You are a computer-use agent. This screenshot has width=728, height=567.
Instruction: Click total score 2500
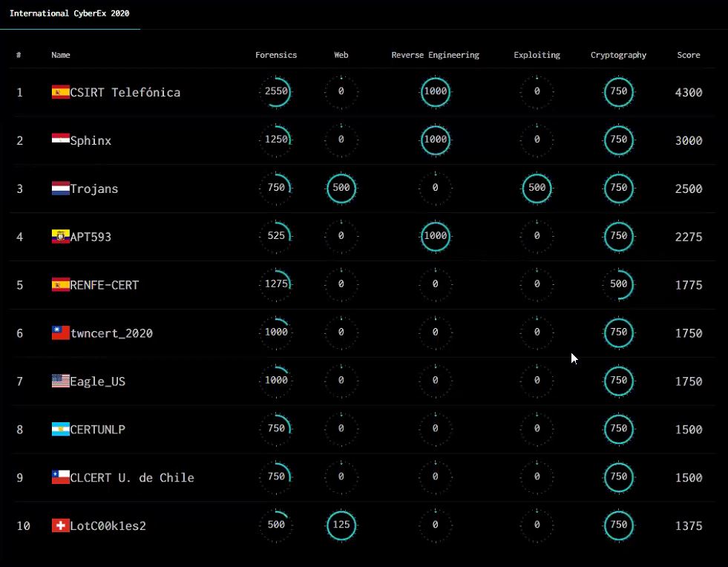pos(689,189)
